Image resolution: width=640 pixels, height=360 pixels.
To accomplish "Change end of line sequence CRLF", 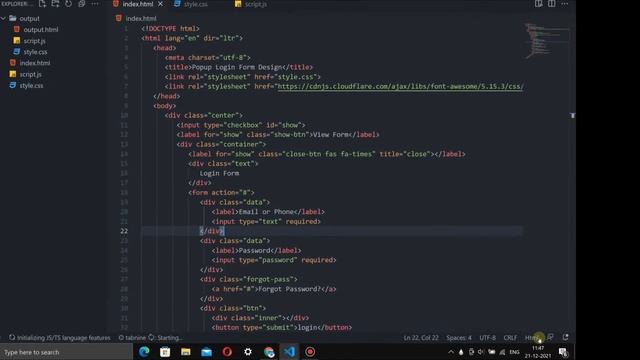I will (510, 338).
